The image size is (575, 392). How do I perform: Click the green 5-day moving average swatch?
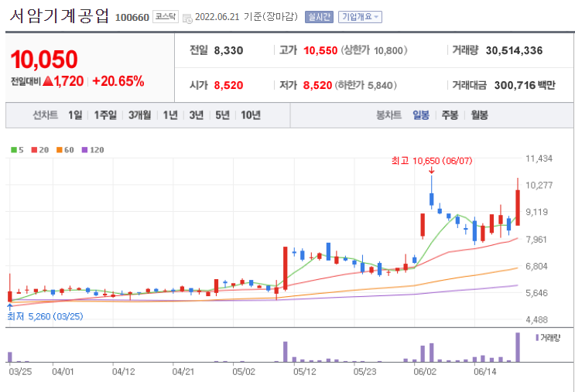click(14, 150)
